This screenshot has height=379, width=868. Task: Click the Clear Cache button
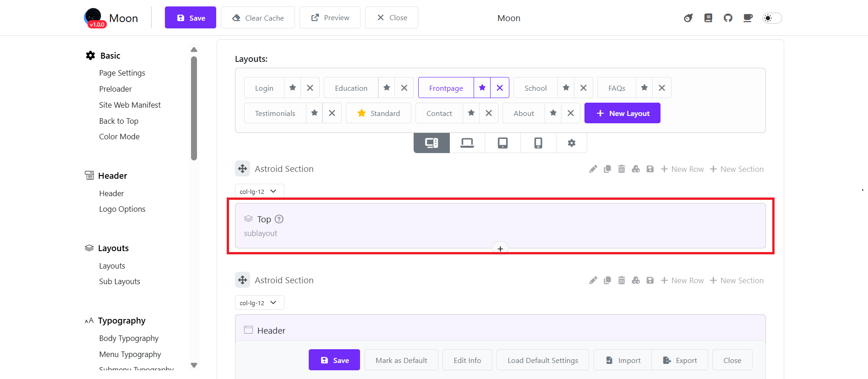click(258, 18)
